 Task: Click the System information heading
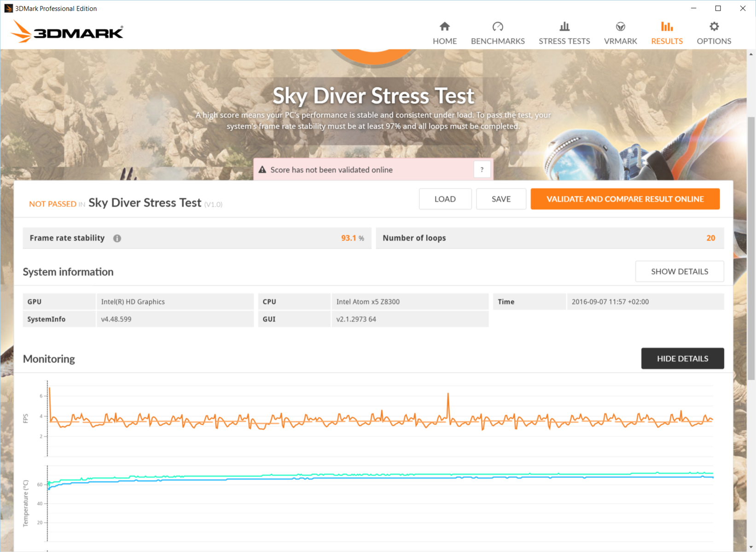68,272
